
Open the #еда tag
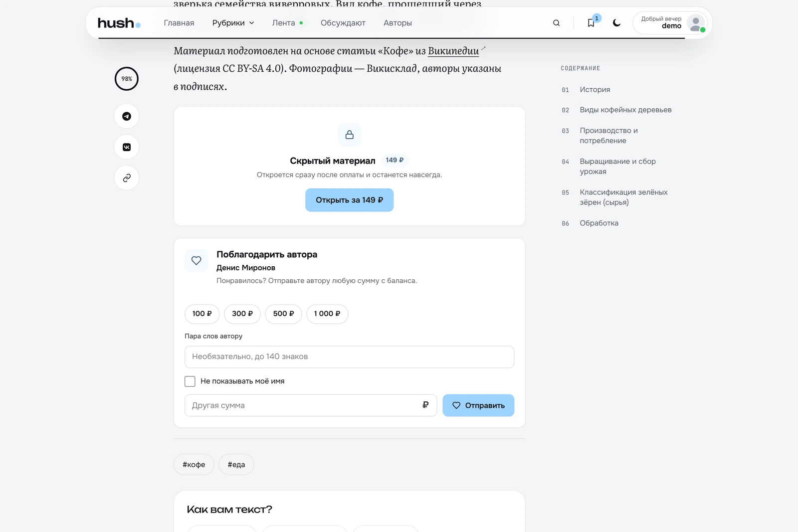236,465
